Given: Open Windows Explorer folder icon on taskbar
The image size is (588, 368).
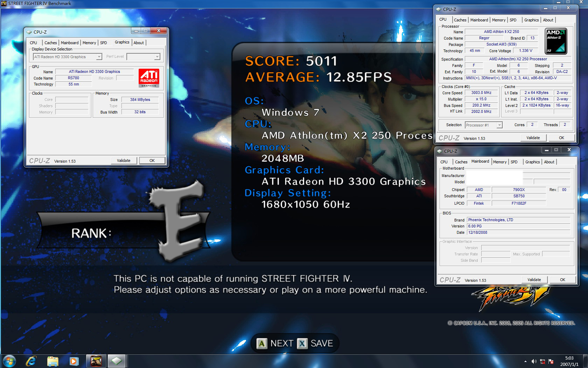Looking at the screenshot, I should coord(52,361).
